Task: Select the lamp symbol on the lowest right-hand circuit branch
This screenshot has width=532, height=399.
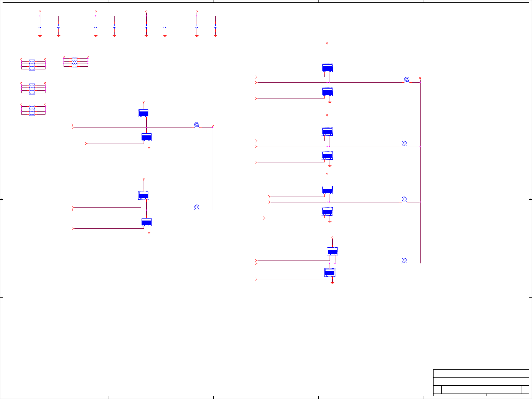Action: tap(404, 261)
